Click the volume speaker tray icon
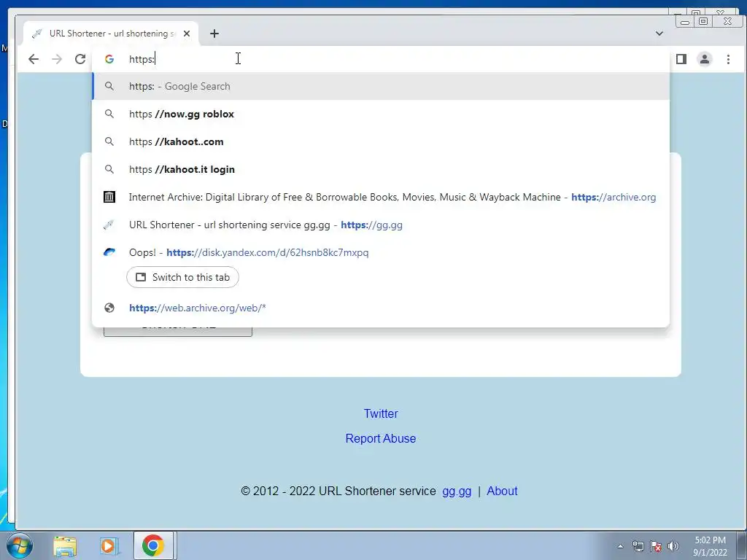This screenshot has width=747, height=560. tap(673, 546)
